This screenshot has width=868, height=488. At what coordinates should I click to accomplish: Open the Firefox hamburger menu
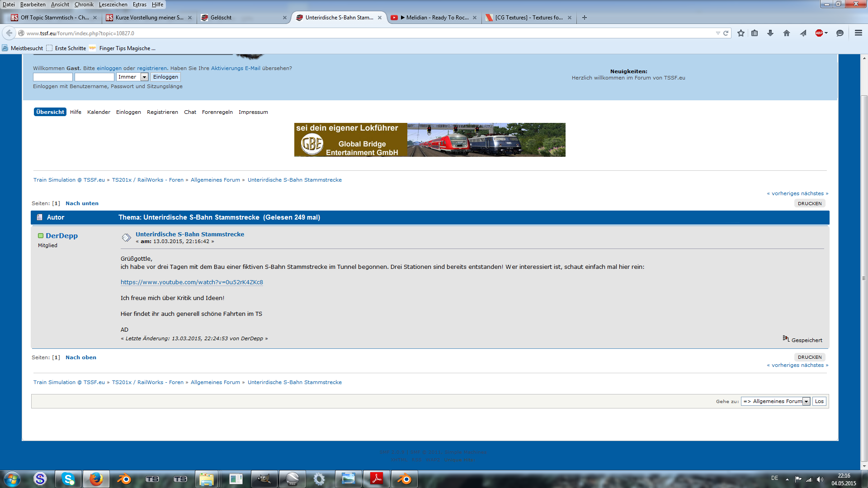(858, 33)
